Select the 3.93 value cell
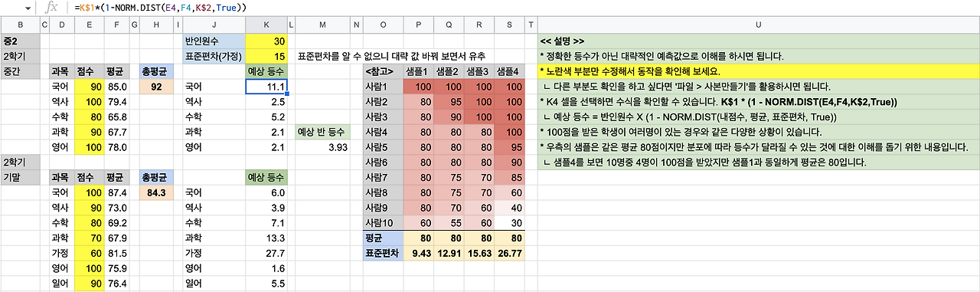The width and height of the screenshot is (980, 292). pyautogui.click(x=322, y=147)
